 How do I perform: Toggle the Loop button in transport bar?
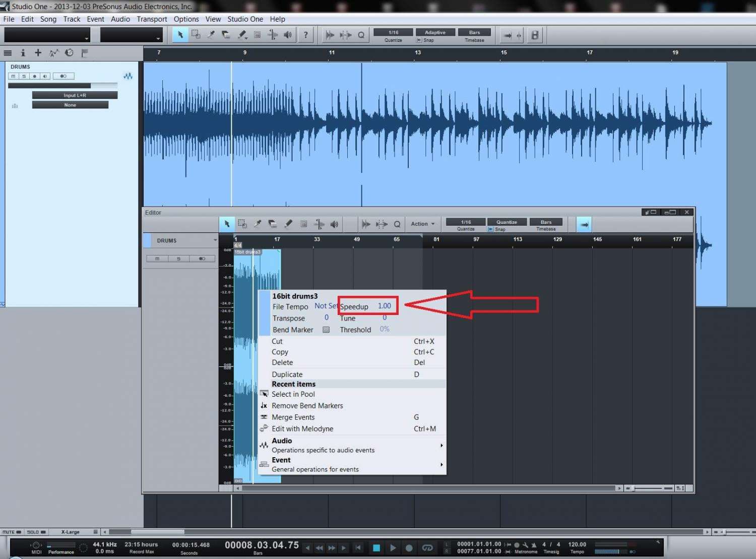(427, 547)
